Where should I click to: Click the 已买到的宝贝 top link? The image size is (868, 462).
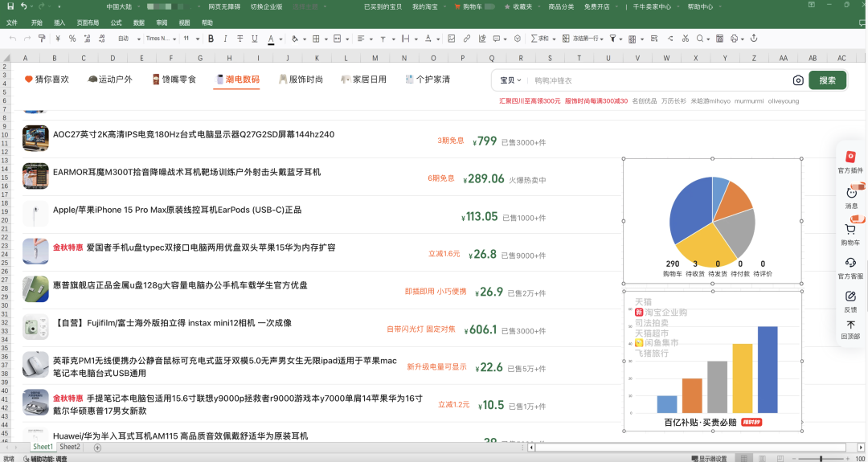[382, 6]
